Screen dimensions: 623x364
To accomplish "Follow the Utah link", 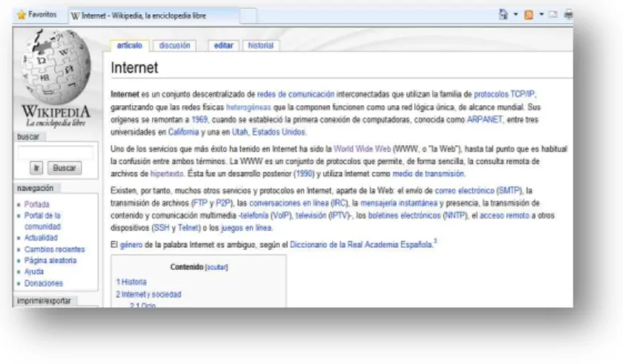I will coord(239,132).
